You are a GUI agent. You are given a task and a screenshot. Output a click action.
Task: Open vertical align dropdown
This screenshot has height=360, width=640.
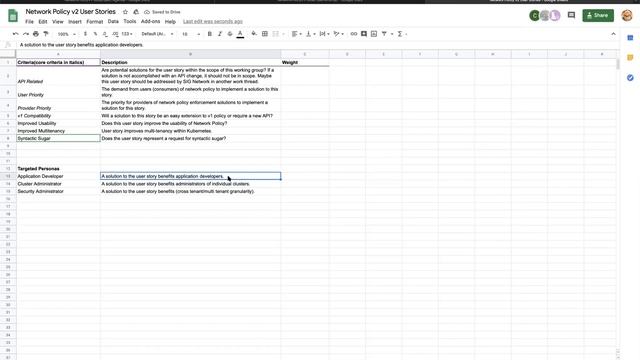pyautogui.click(x=310, y=34)
